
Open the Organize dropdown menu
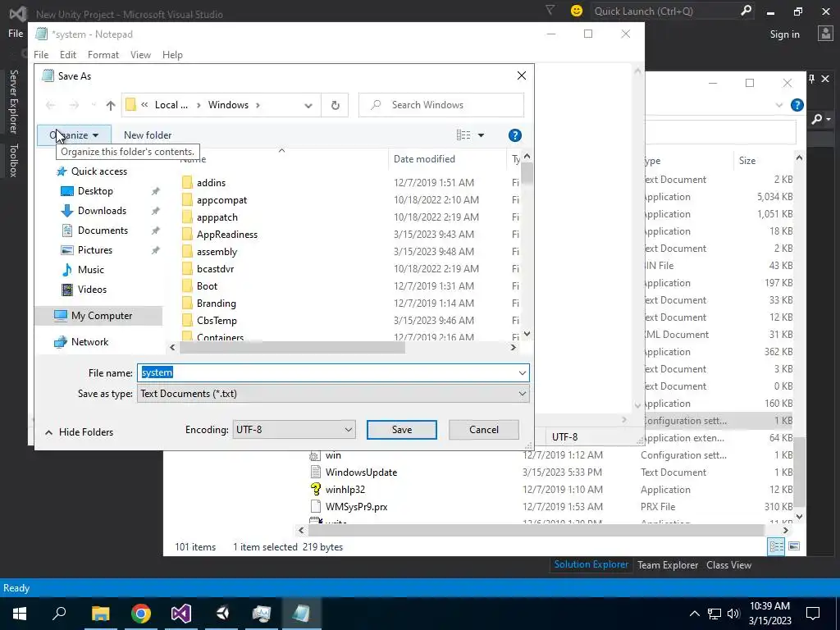tap(74, 135)
